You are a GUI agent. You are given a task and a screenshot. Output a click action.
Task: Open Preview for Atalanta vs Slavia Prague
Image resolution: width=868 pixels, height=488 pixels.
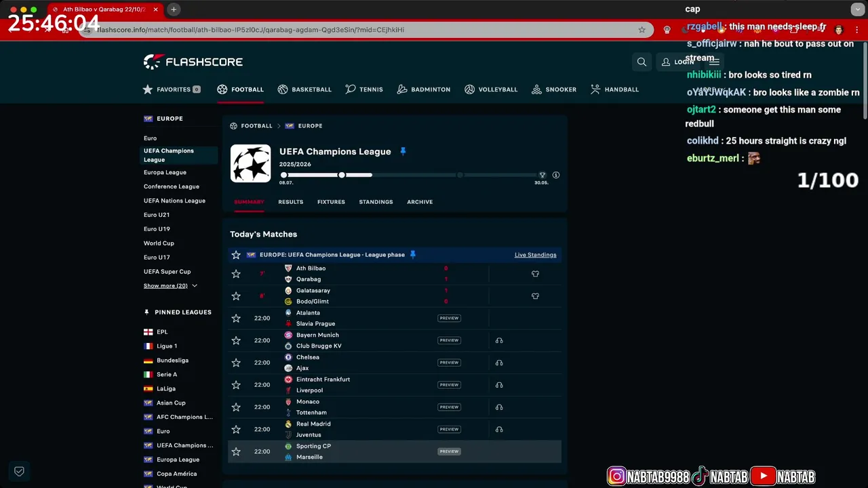point(449,319)
